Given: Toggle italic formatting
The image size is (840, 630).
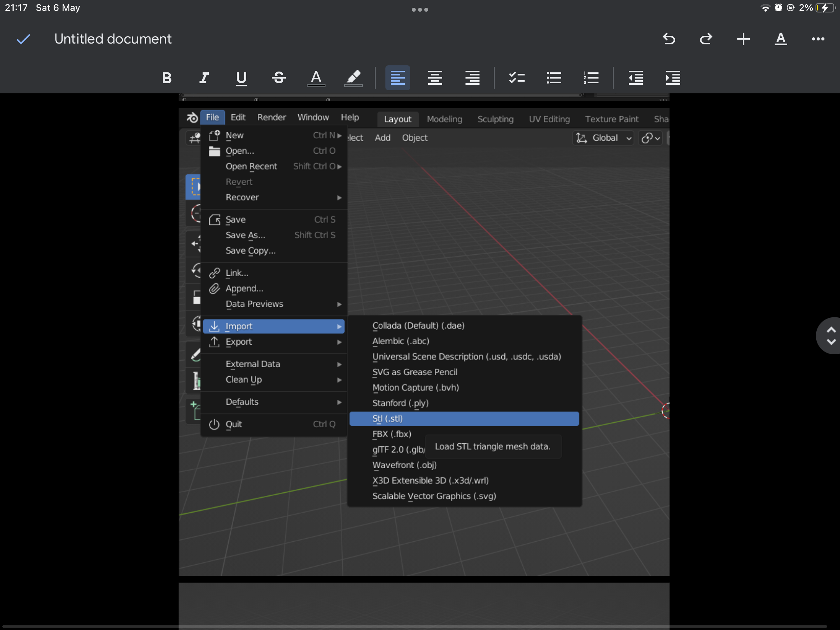Looking at the screenshot, I should [x=204, y=78].
